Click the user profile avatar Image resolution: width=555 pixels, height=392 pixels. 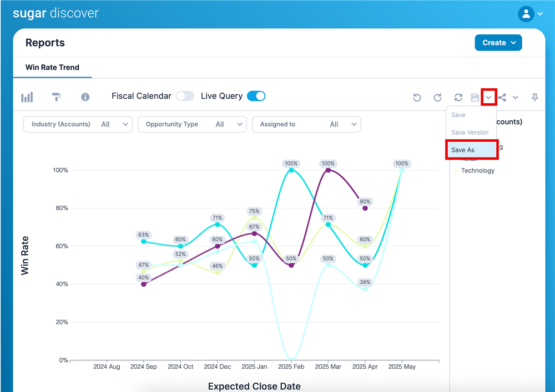(x=526, y=14)
